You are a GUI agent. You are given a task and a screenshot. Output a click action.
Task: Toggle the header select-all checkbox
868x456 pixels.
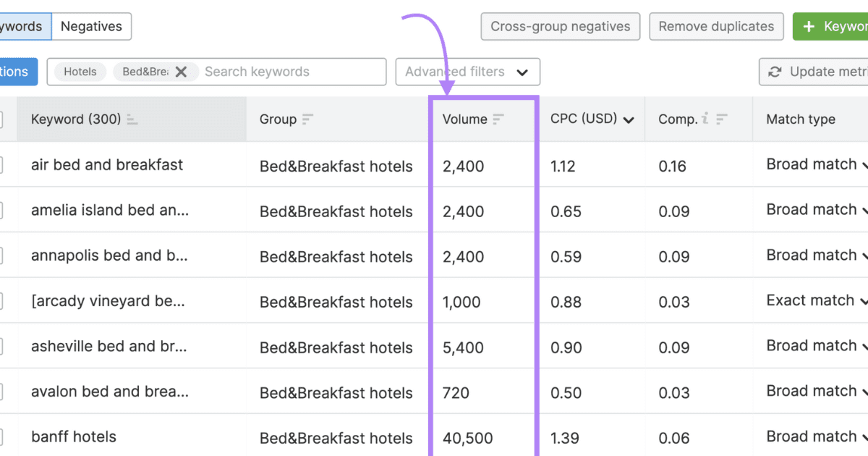click(x=0, y=119)
